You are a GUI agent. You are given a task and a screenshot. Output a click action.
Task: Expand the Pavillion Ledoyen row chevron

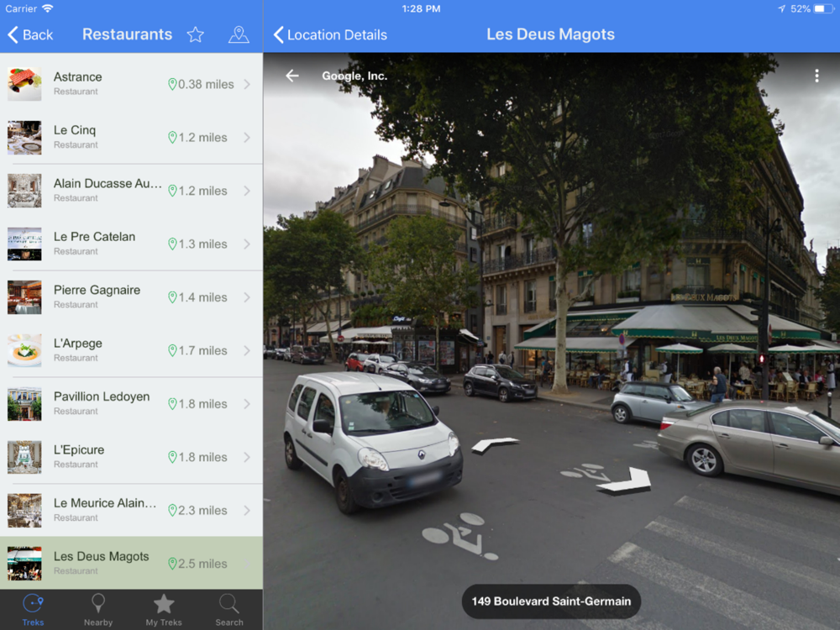(x=247, y=404)
